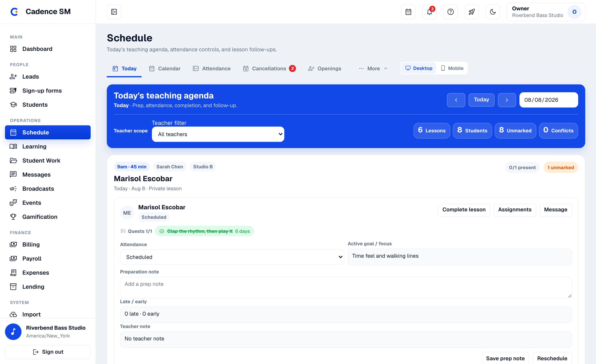Open Learning section
596x364 pixels.
48,146
